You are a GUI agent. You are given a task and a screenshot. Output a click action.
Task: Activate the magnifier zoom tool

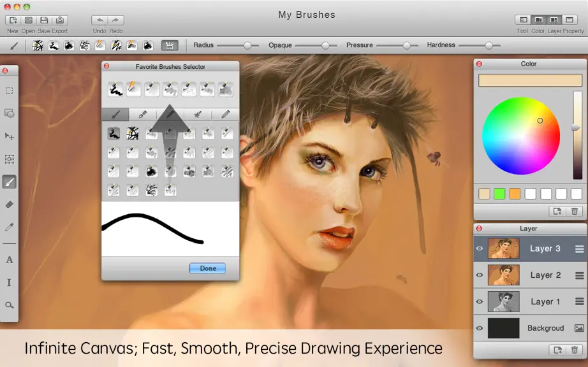coord(10,305)
